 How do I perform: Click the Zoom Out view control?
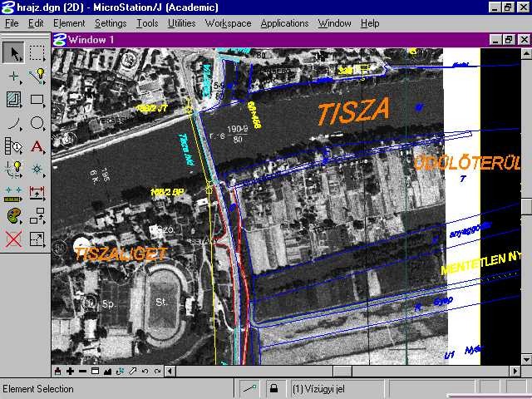point(83,371)
